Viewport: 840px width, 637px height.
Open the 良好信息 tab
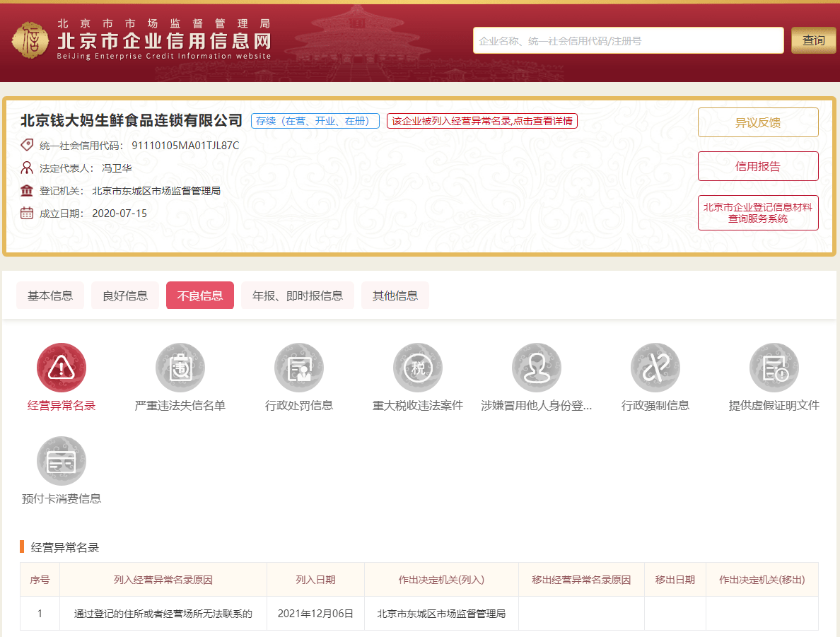click(x=125, y=296)
